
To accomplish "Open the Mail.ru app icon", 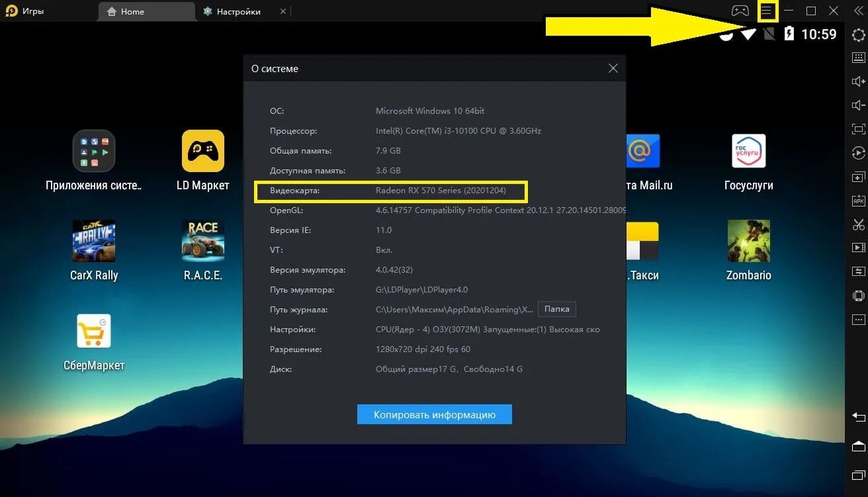I will [642, 151].
